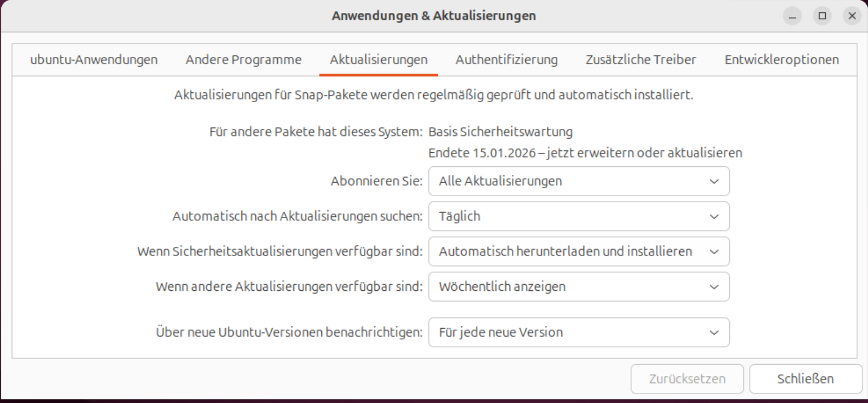The height and width of the screenshot is (403, 868).
Task: Expand the Wöchentlich anzeigen dropdown
Action: click(579, 287)
